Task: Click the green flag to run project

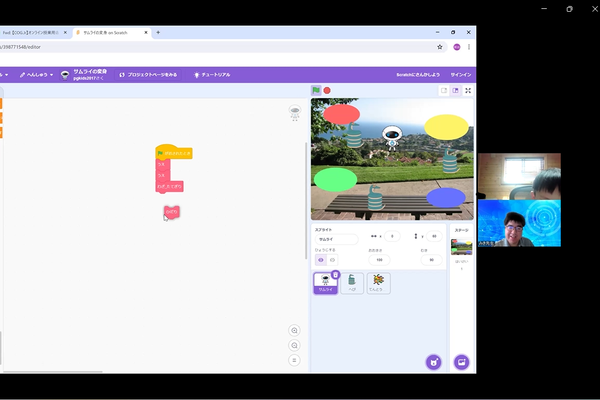Action: [x=316, y=90]
